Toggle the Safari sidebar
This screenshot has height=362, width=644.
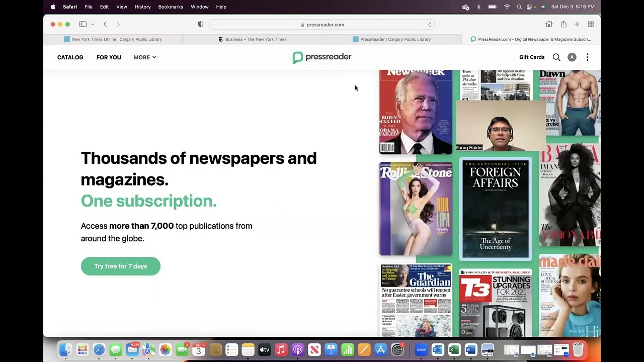point(83,24)
